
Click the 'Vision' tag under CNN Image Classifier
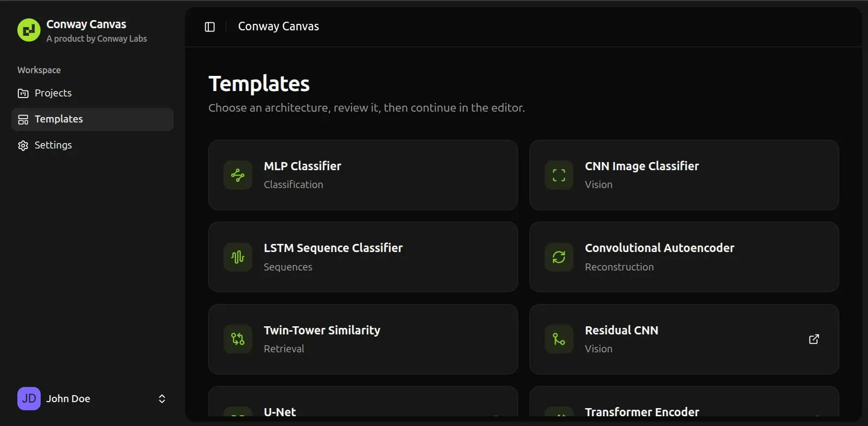pos(599,185)
